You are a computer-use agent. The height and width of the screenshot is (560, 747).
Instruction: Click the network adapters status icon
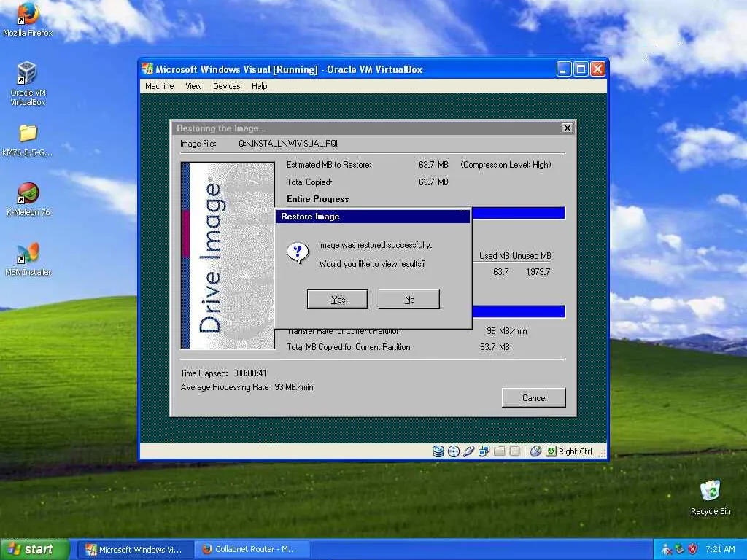point(484,451)
